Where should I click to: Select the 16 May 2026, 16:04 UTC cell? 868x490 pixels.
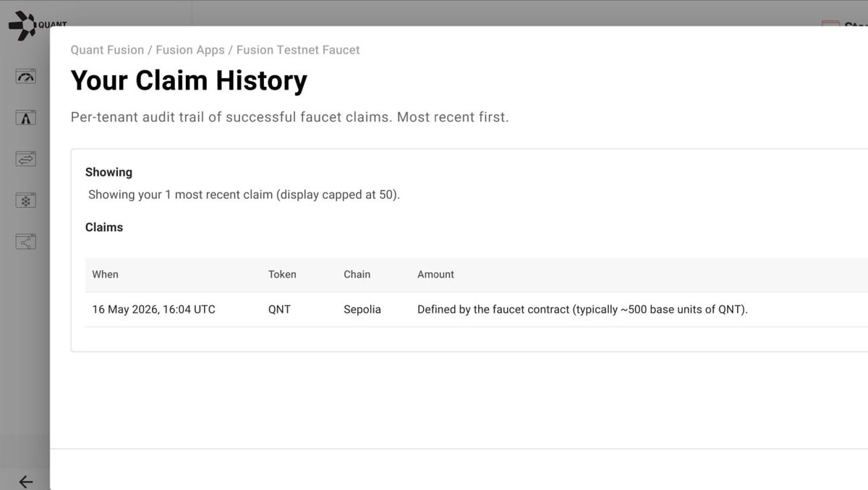click(153, 309)
